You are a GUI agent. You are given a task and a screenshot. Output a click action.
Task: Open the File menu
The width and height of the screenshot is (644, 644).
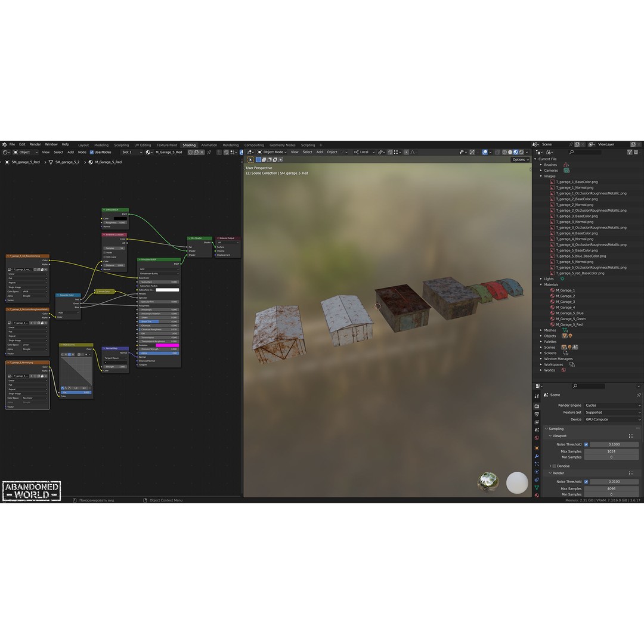(x=13, y=144)
